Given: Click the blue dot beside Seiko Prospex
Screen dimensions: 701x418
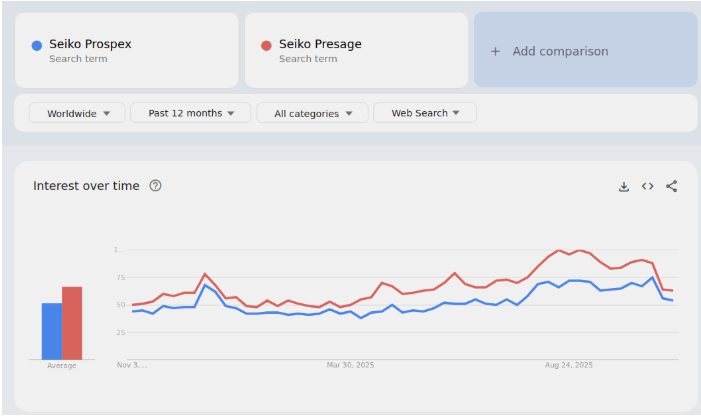Looking at the screenshot, I should pos(37,45).
